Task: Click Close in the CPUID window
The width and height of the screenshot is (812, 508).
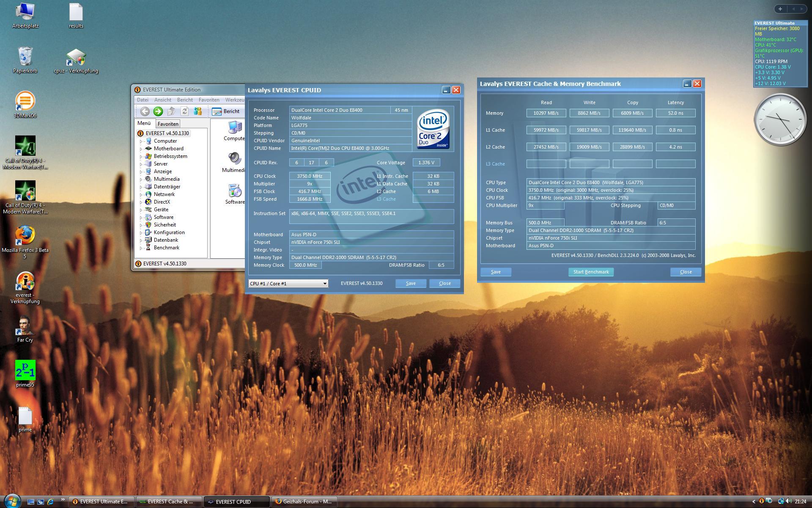Action: point(444,284)
